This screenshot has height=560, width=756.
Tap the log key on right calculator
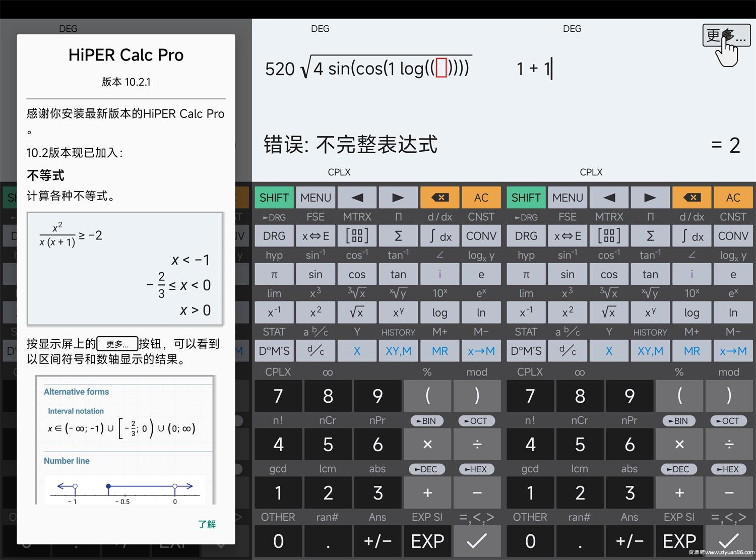point(692,313)
